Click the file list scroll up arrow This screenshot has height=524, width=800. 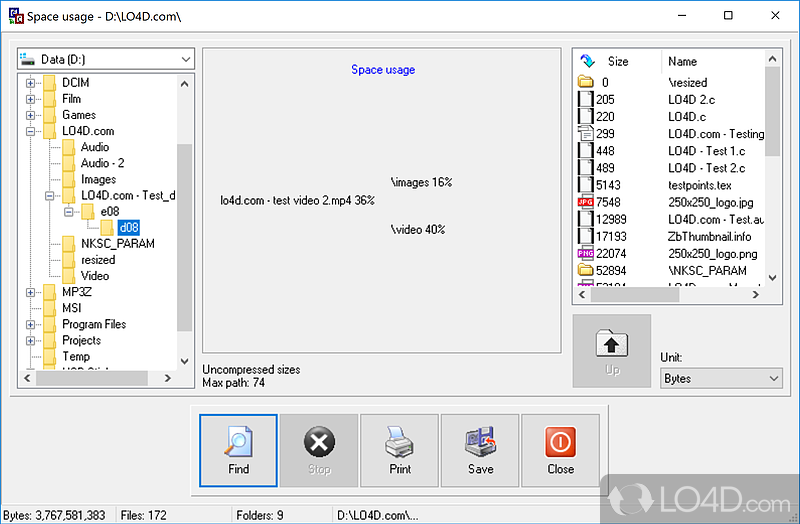click(x=772, y=59)
